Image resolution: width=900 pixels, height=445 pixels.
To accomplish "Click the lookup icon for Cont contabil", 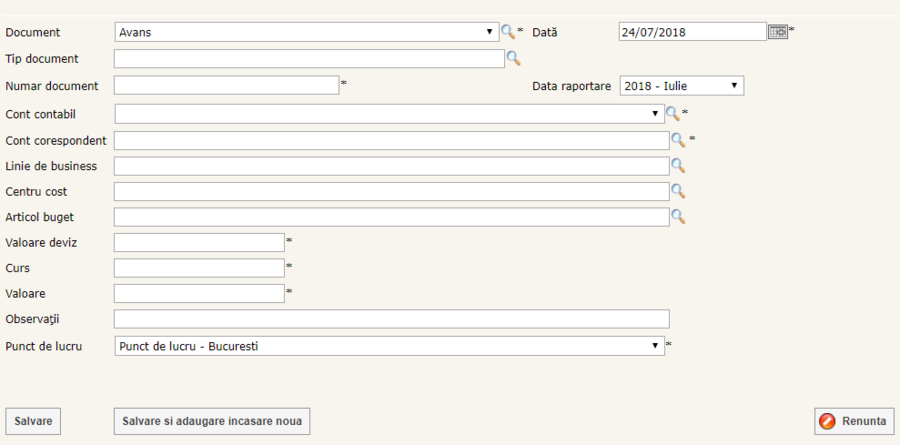I will [672, 114].
